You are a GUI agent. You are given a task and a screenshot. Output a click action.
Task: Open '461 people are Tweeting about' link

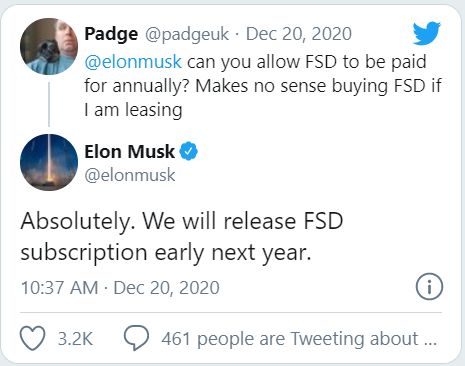click(299, 339)
